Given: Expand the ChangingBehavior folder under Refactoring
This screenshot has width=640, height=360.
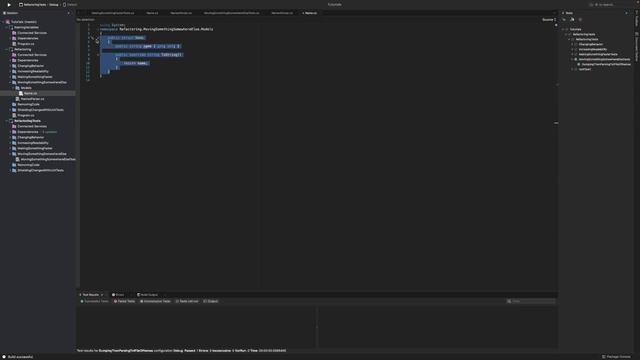Looking at the screenshot, I should 10,66.
